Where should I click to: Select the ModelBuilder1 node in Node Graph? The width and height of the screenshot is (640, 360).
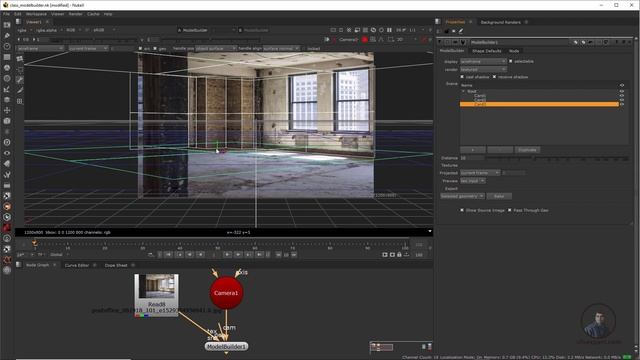pos(226,346)
